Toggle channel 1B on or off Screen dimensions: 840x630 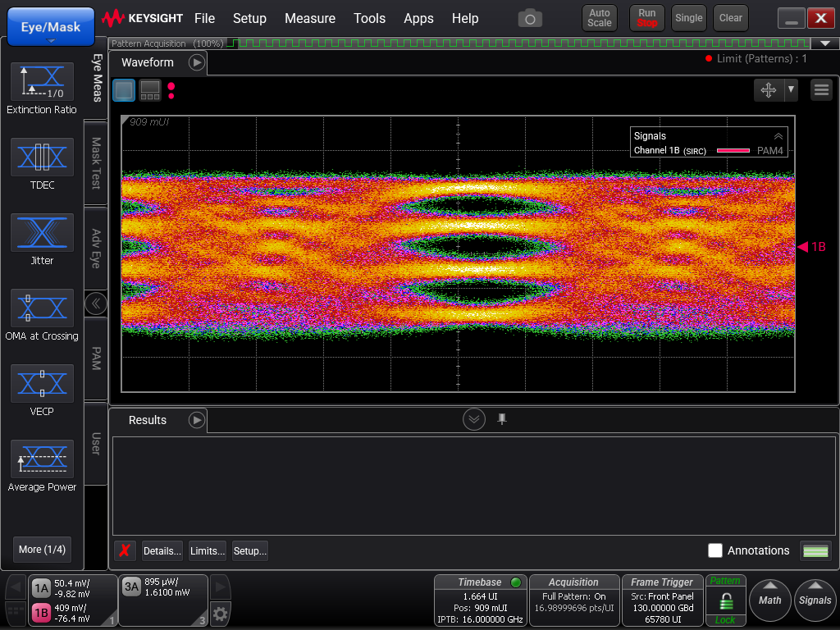(x=41, y=613)
